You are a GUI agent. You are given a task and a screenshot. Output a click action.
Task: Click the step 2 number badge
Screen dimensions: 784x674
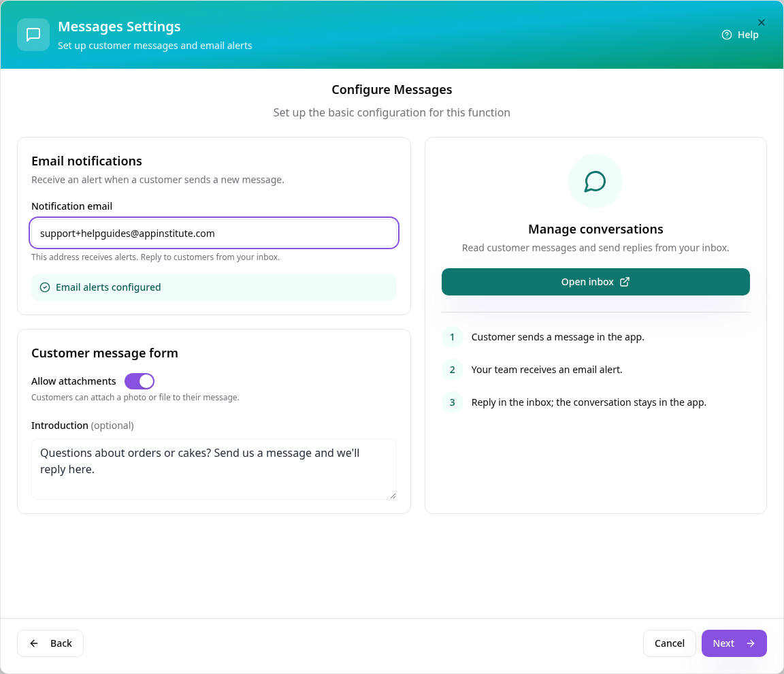pyautogui.click(x=452, y=370)
